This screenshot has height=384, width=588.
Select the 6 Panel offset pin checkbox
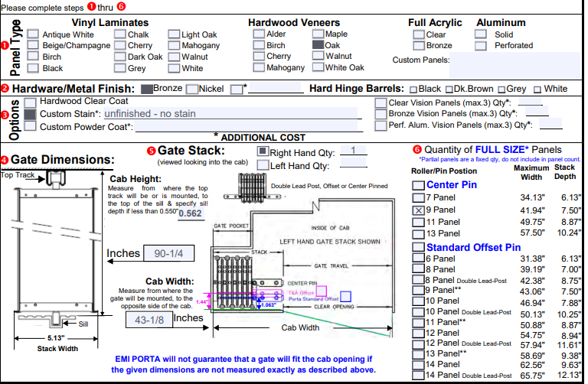[418, 258]
